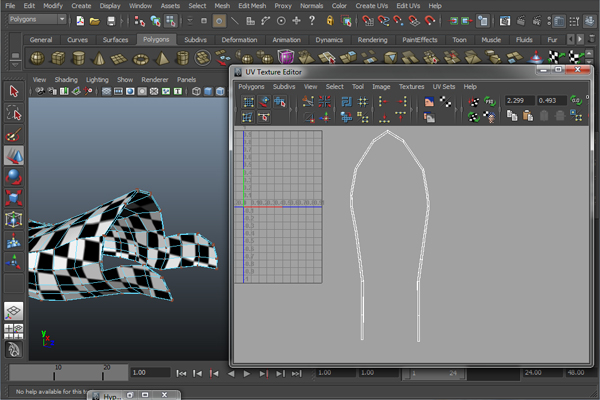Create a polygon pipe from shelf

coord(182,58)
